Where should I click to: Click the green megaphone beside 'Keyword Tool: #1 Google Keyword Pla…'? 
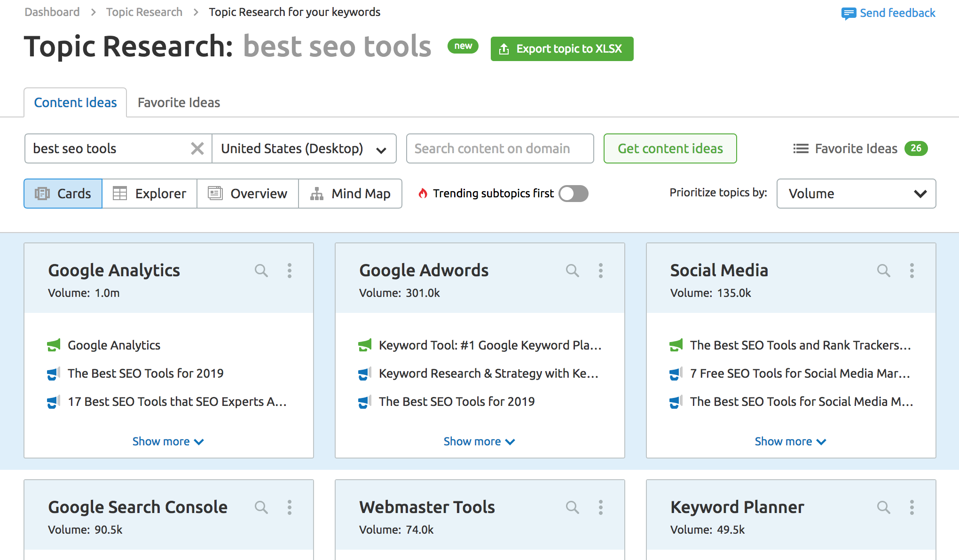point(365,345)
